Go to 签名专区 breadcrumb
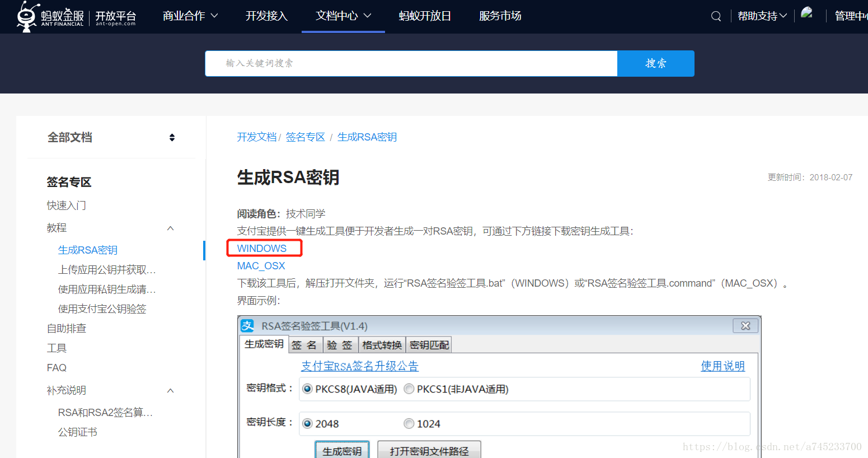The width and height of the screenshot is (868, 458). coord(305,137)
